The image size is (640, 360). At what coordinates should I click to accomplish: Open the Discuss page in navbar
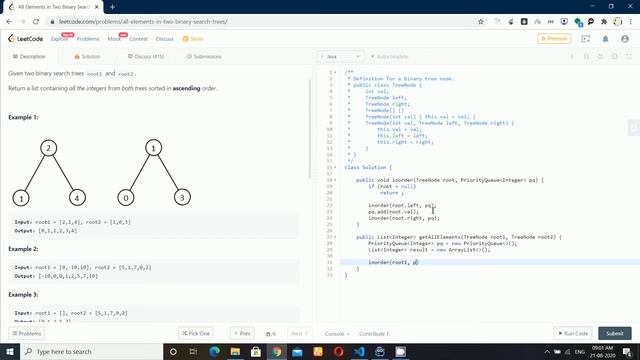coord(164,39)
